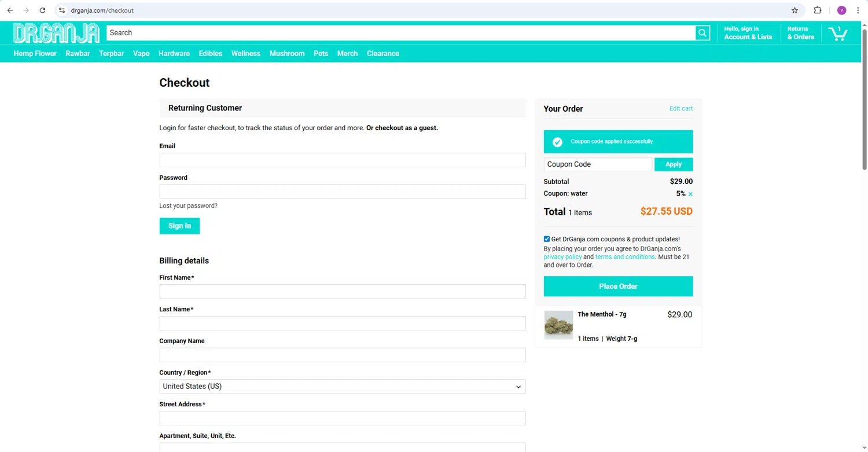Click the Sign In button
The height and width of the screenshot is (452, 868).
[x=179, y=226]
